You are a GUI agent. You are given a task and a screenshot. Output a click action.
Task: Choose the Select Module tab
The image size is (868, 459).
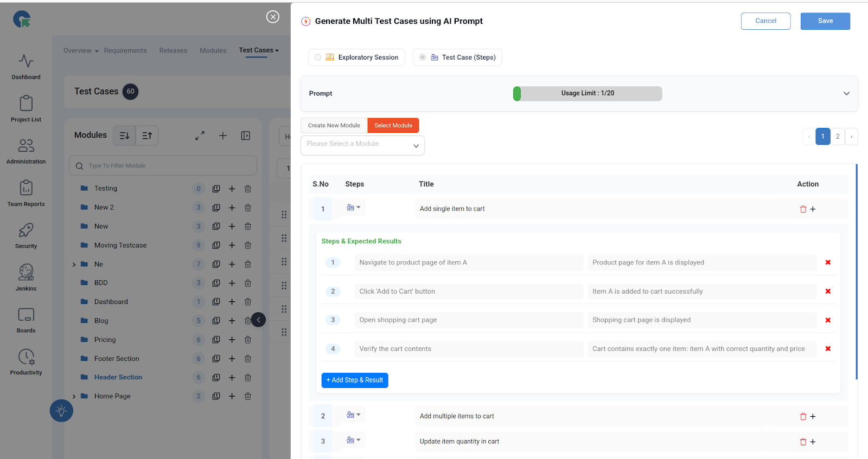[393, 126]
